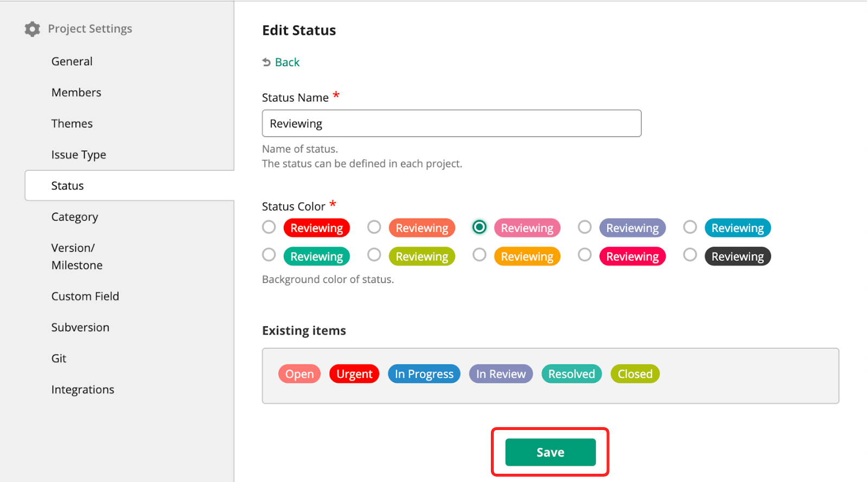Pick the blue Reviewing color swatch
The width and height of the screenshot is (868, 482).
point(737,228)
